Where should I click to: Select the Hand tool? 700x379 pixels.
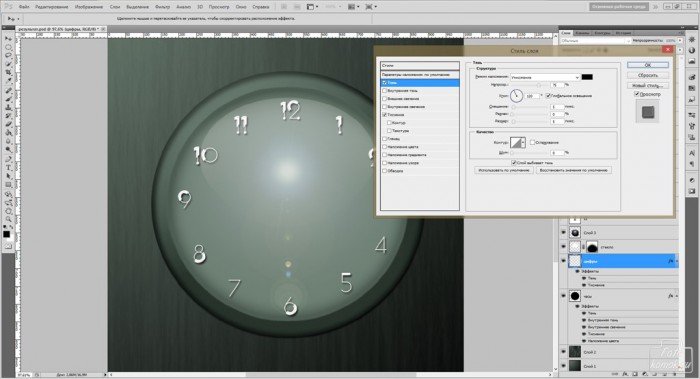pyautogui.click(x=8, y=211)
